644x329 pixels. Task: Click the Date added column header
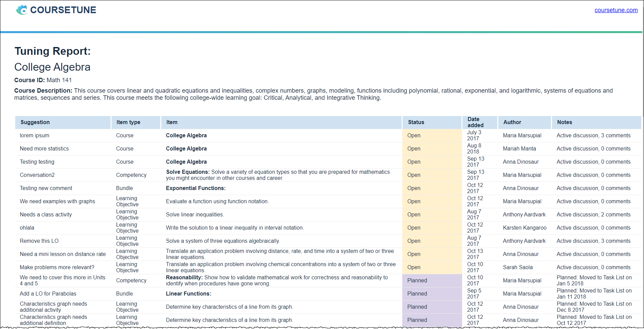tap(475, 122)
